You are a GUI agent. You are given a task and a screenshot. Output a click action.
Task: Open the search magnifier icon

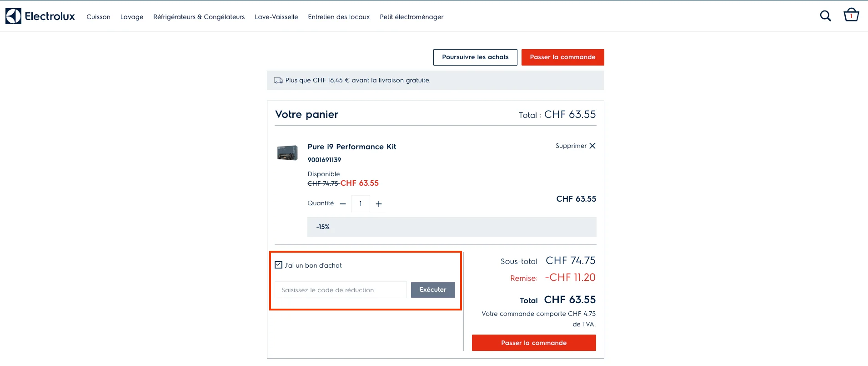825,16
